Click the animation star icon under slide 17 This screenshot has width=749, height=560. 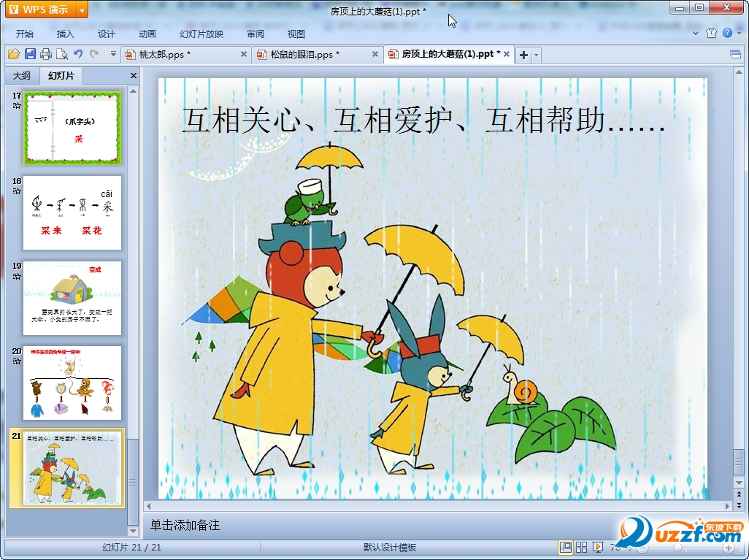coord(17,106)
